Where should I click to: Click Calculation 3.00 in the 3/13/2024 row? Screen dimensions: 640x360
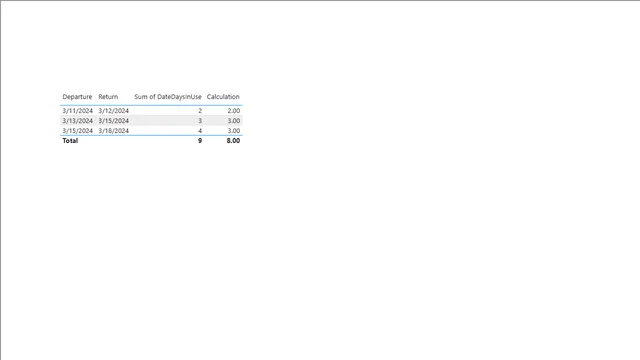(233, 121)
